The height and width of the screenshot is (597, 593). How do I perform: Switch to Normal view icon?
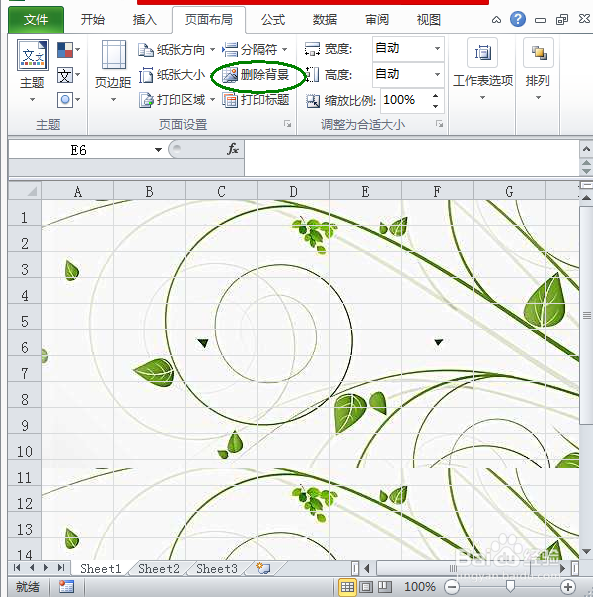coord(347,587)
